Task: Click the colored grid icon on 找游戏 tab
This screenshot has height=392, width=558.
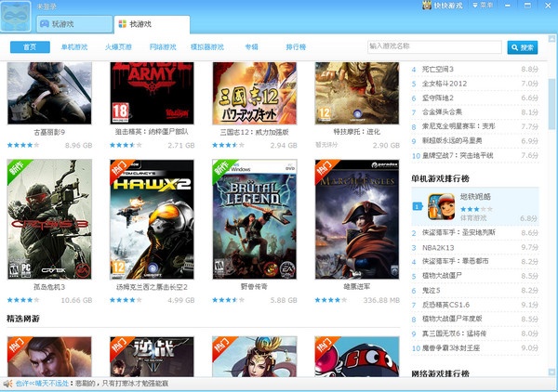Action: coord(123,24)
